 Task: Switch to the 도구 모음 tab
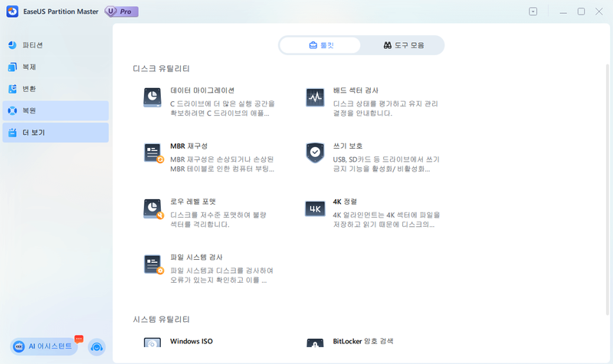pos(403,45)
